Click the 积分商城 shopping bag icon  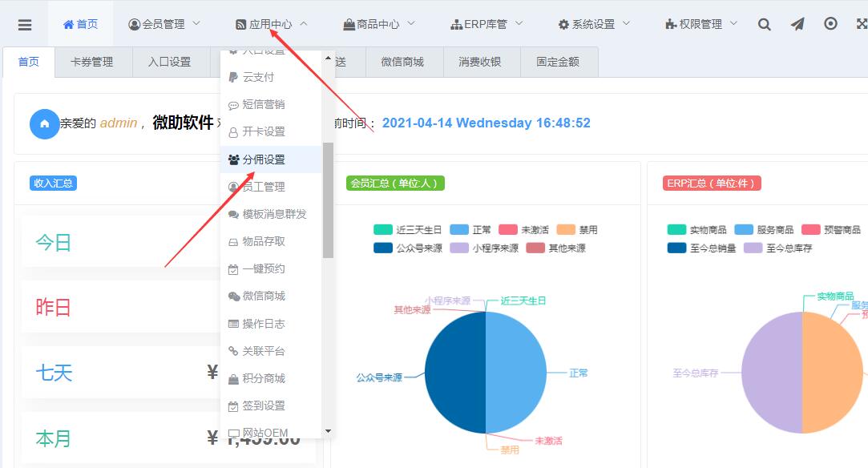click(233, 379)
